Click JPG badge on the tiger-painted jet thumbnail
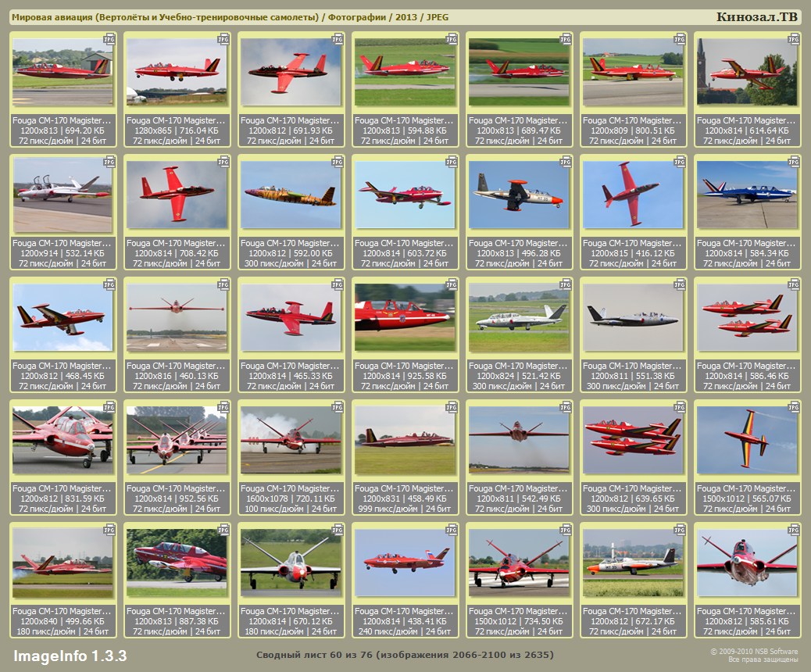The height and width of the screenshot is (672, 811). (x=338, y=161)
